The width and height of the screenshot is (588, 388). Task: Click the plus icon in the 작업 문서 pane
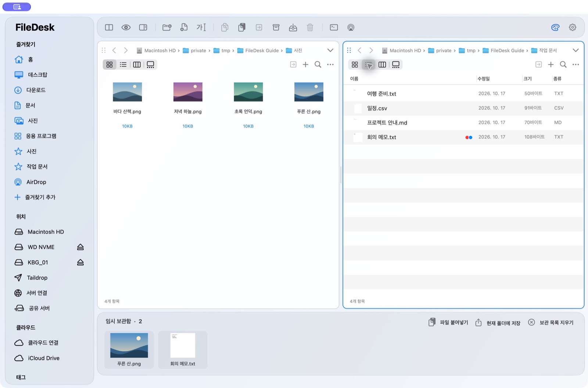[x=551, y=65]
